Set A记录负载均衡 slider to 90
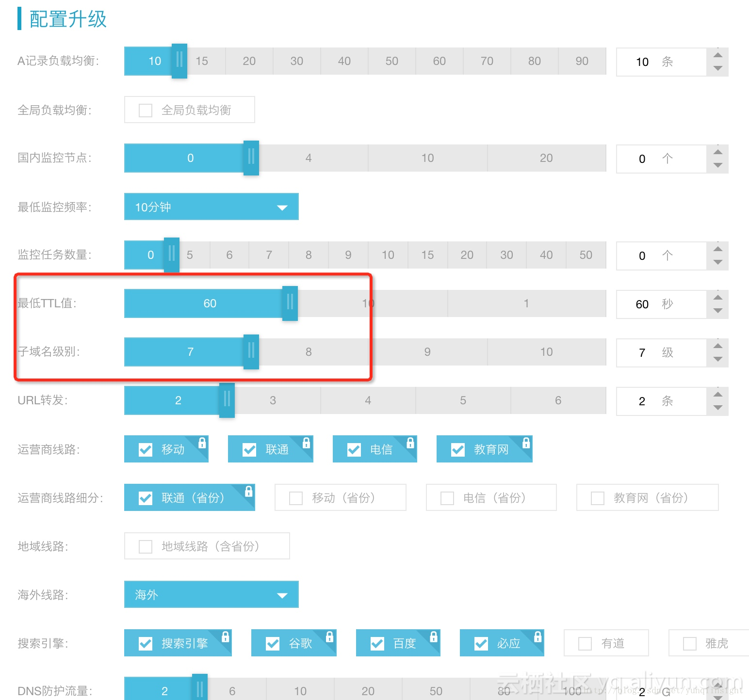Screen dimensions: 749x700 [582, 61]
